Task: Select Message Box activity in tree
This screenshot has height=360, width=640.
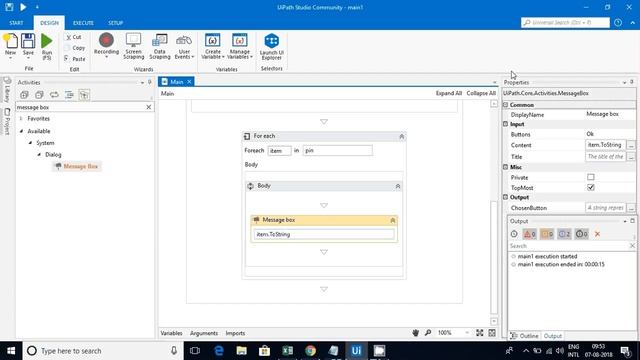Action: pyautogui.click(x=77, y=166)
